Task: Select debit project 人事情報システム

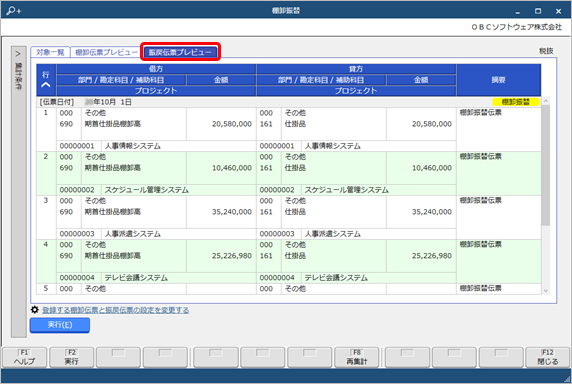Action: (x=133, y=146)
